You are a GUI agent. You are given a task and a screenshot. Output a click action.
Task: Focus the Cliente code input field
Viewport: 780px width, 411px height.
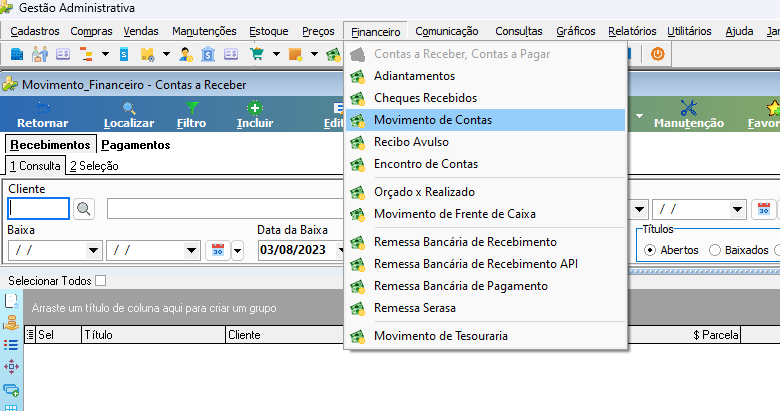point(38,209)
